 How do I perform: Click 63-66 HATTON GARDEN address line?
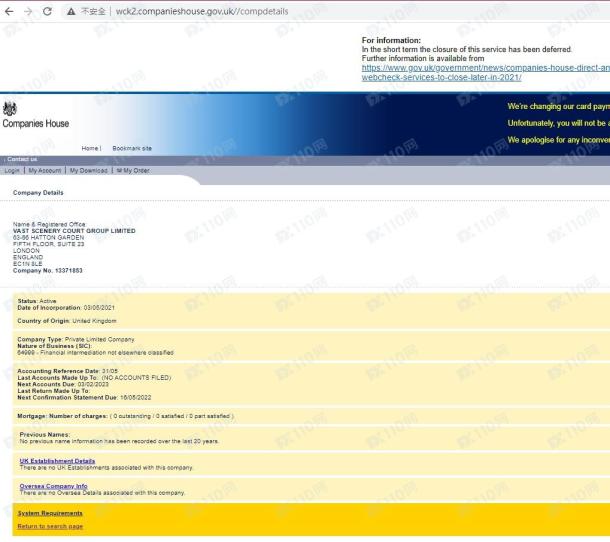coord(49,237)
